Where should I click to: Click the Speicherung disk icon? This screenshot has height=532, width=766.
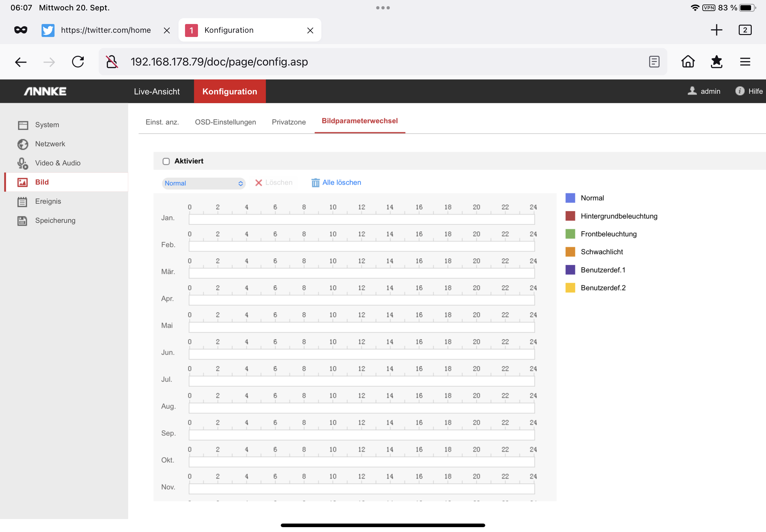point(22,221)
